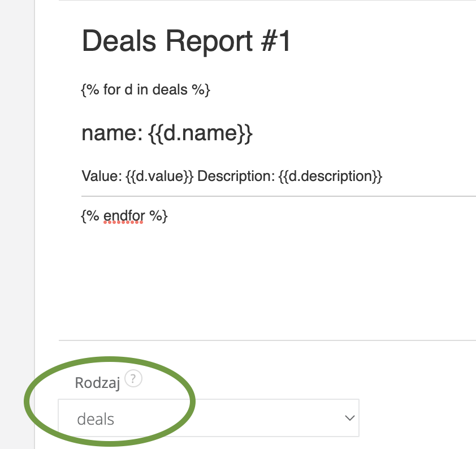
Task: Click the closing "%}" after endfor
Action: [158, 215]
